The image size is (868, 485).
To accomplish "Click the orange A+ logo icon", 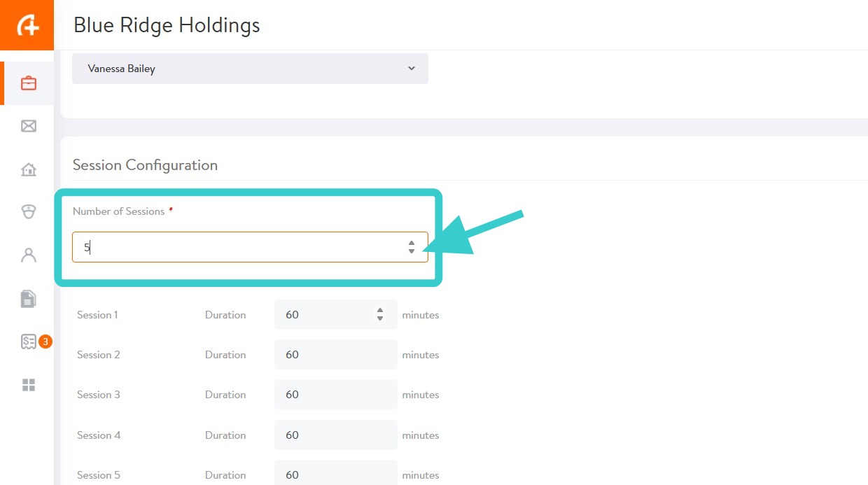I will [27, 25].
